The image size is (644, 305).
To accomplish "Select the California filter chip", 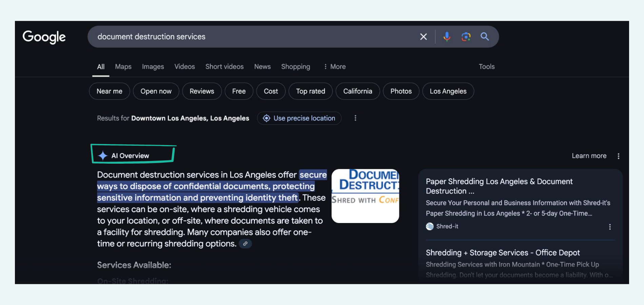I will point(358,91).
